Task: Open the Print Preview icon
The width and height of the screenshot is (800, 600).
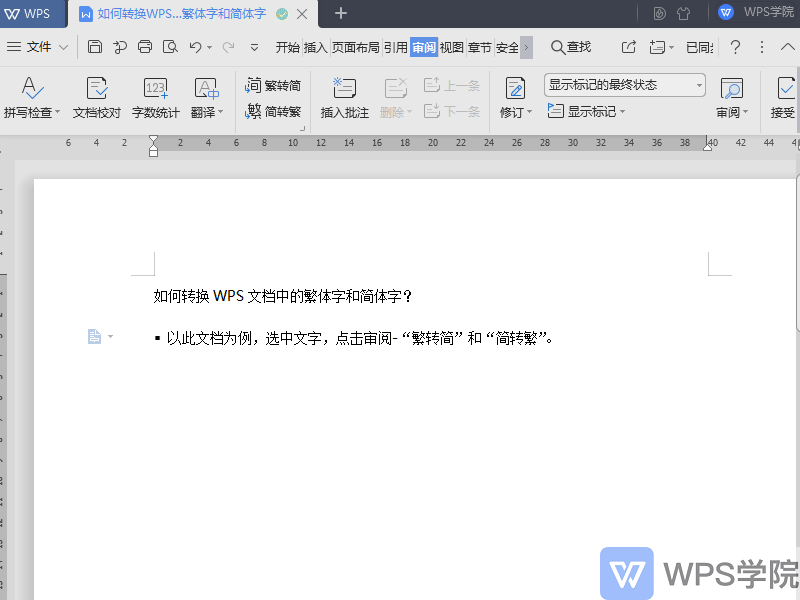Action: (170, 47)
